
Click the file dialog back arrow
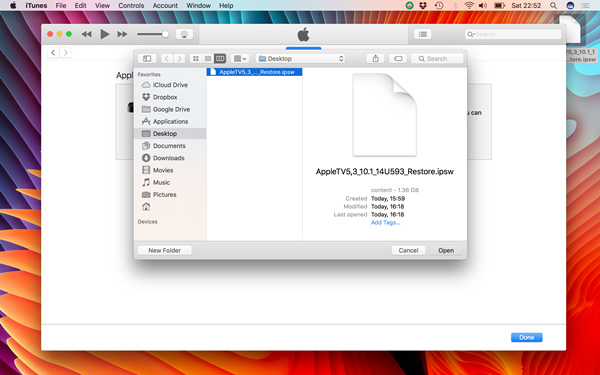click(x=166, y=59)
